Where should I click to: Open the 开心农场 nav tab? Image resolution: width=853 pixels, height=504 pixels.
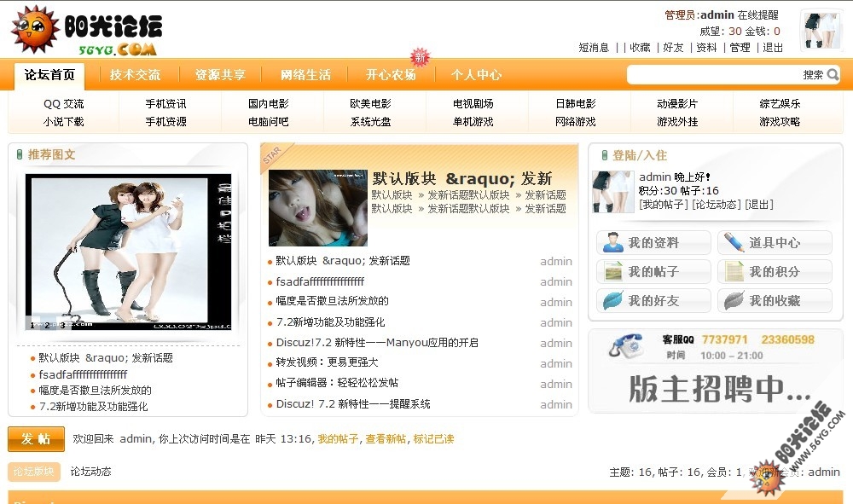coord(392,75)
